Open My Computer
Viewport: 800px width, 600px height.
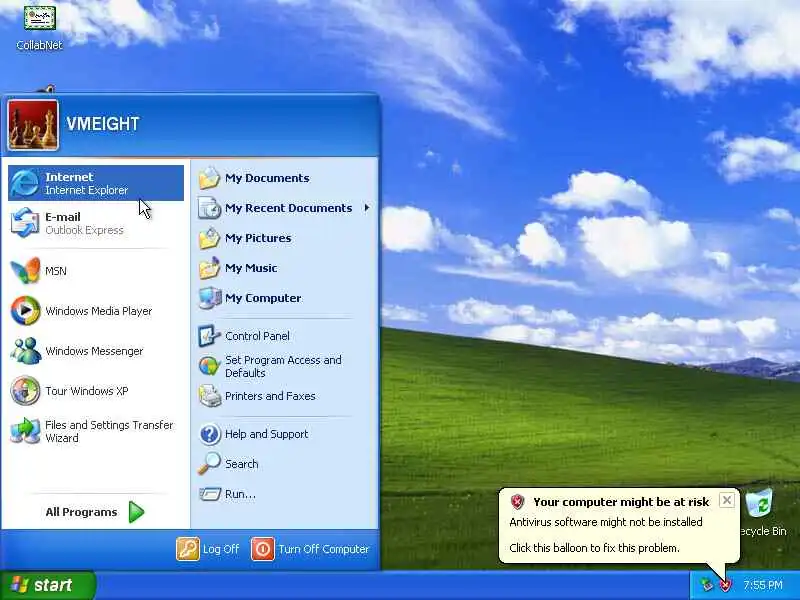285,298
